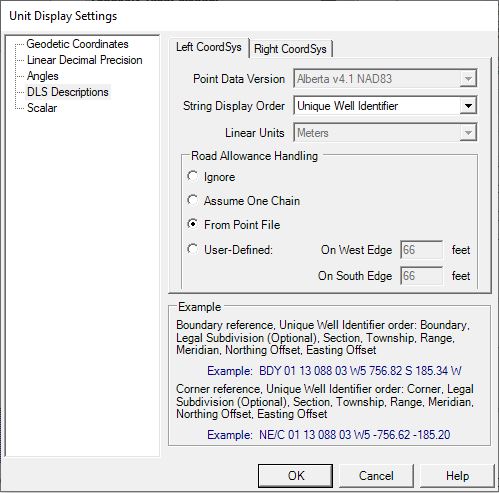Open the String Display Order dropdown arrow
This screenshot has width=499, height=493.
coord(468,106)
